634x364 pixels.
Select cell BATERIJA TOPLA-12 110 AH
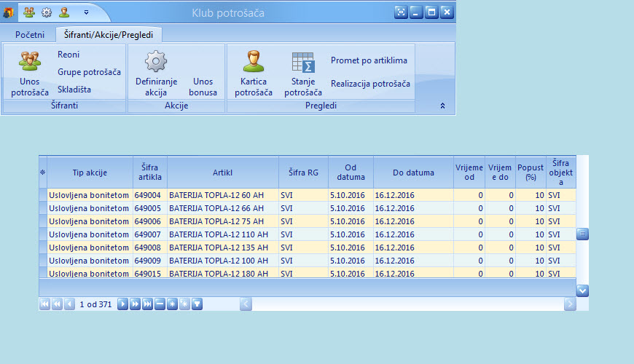[223, 234]
